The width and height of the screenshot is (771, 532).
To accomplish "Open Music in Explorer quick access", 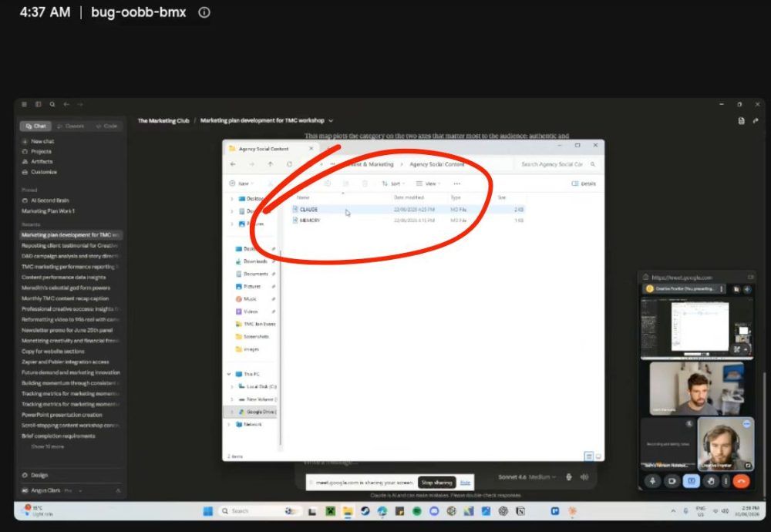I will tap(251, 298).
